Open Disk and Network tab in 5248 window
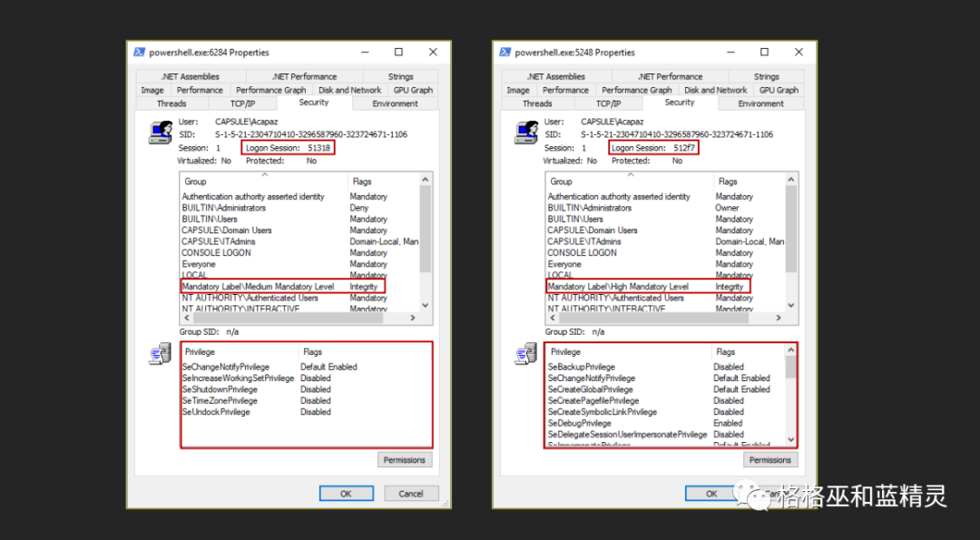Viewport: 980px width, 540px height. coord(715,90)
